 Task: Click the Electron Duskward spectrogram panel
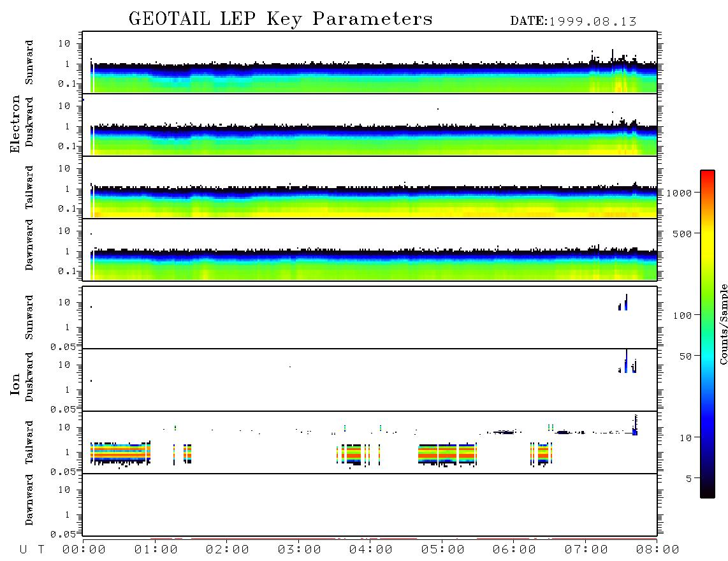[x=370, y=124]
